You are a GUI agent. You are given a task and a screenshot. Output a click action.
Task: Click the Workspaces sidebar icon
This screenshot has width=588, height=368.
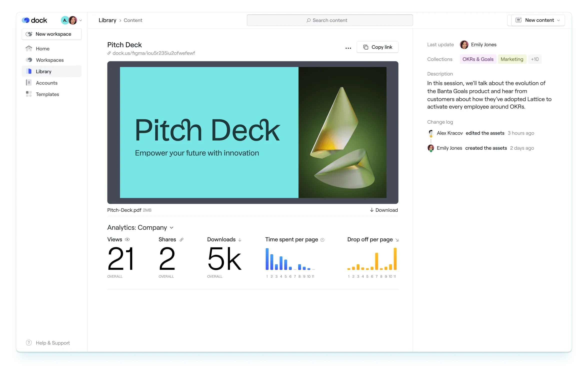[x=29, y=60]
